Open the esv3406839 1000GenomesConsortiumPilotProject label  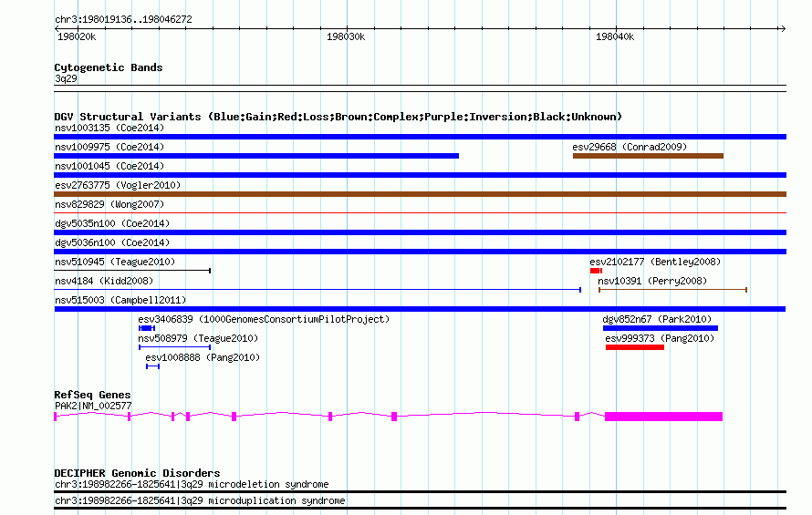tap(264, 319)
